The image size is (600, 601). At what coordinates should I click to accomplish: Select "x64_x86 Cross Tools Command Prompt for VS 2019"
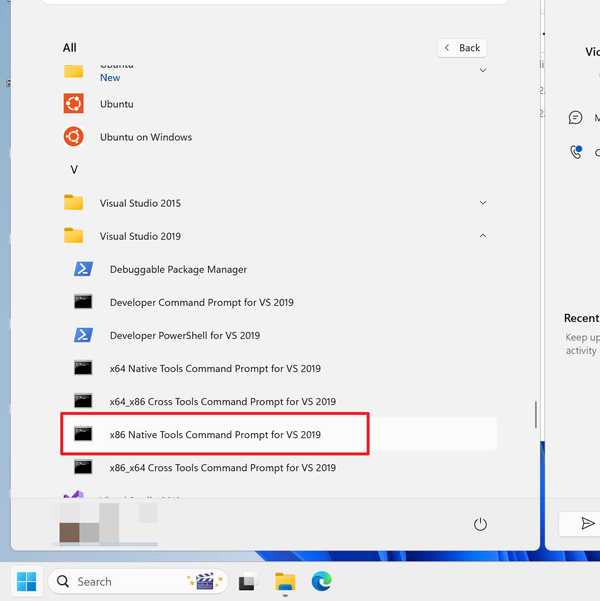pyautogui.click(x=223, y=402)
